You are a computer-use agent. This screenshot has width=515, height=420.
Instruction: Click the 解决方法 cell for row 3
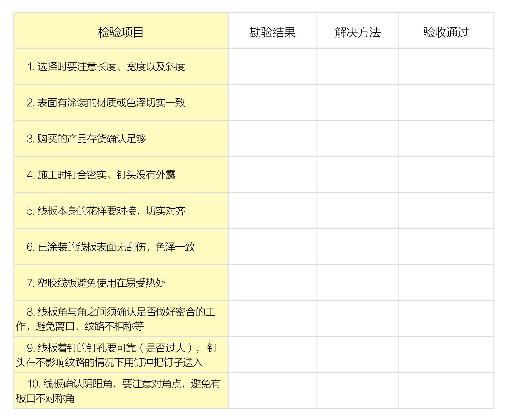(x=358, y=138)
